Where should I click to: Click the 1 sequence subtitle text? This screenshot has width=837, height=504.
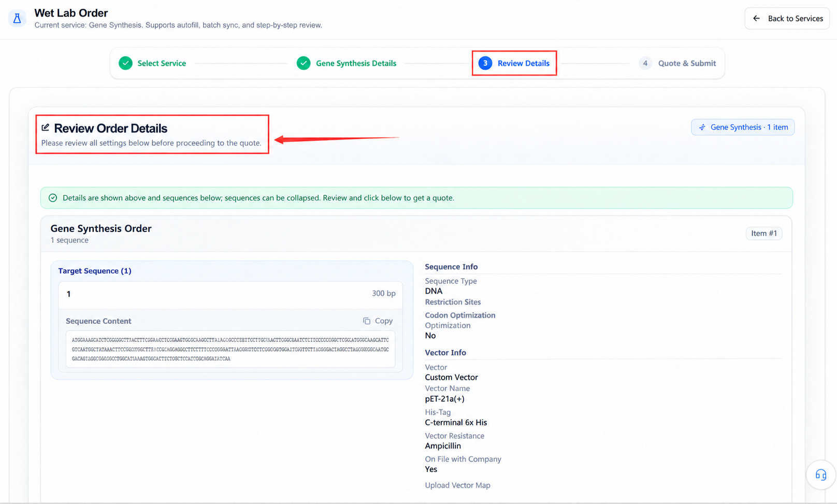pyautogui.click(x=69, y=240)
